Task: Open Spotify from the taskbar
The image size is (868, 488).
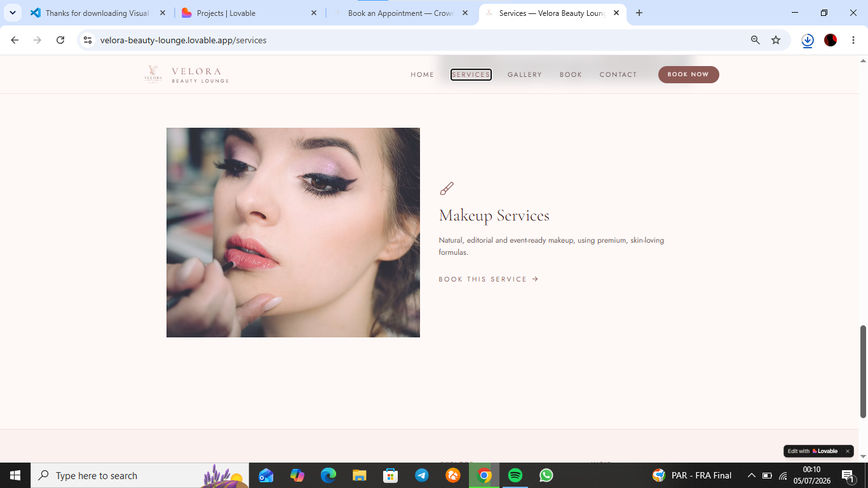Action: tap(515, 475)
